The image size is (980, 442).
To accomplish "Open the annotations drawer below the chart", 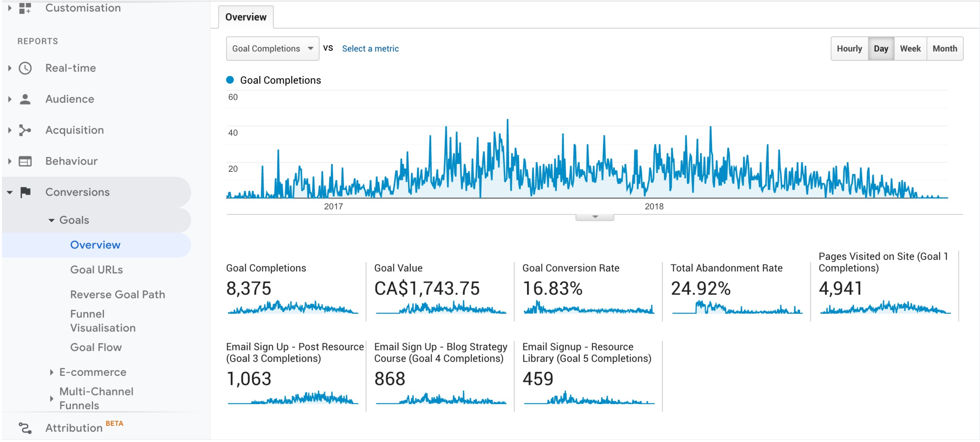I will pos(595,217).
